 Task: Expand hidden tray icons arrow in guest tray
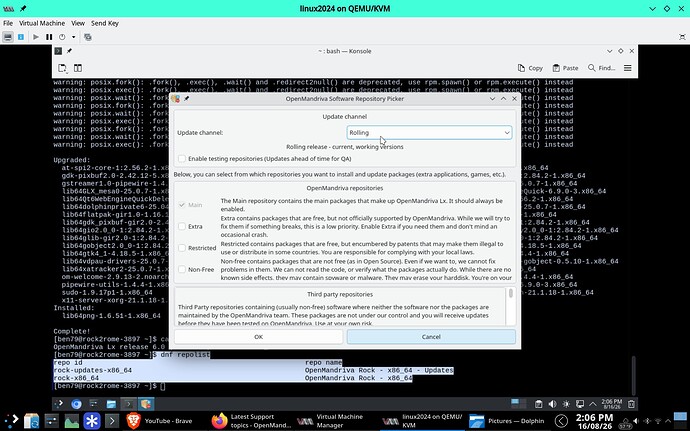[592, 404]
